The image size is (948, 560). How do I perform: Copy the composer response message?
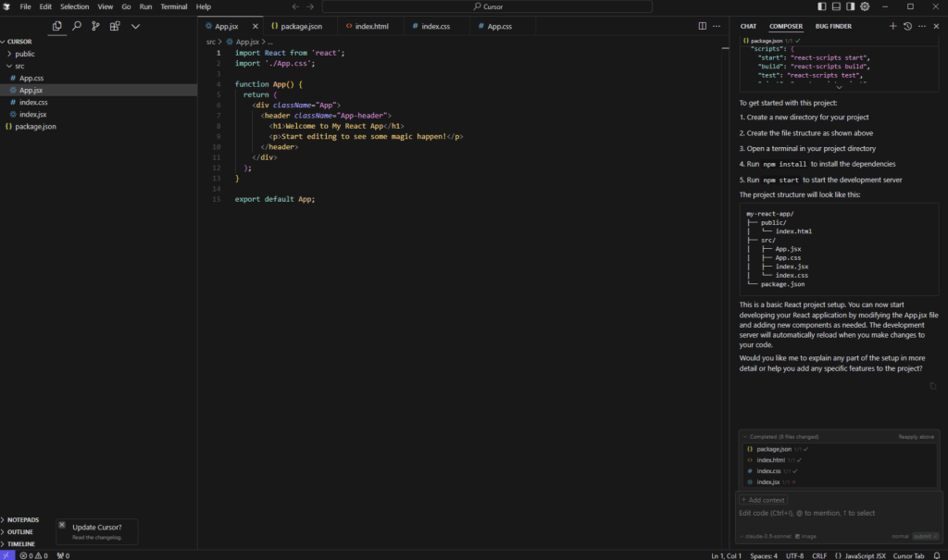coord(933,386)
